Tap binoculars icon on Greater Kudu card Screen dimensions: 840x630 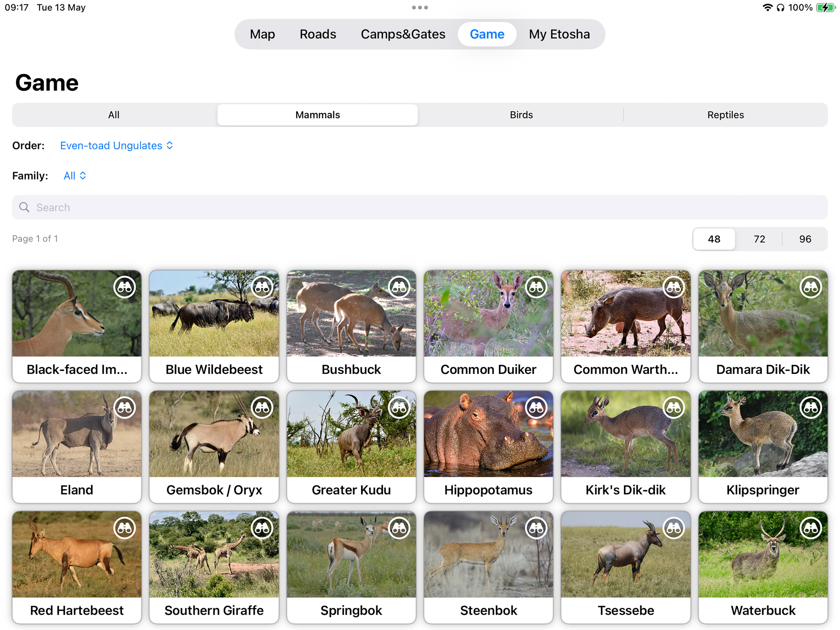399,407
